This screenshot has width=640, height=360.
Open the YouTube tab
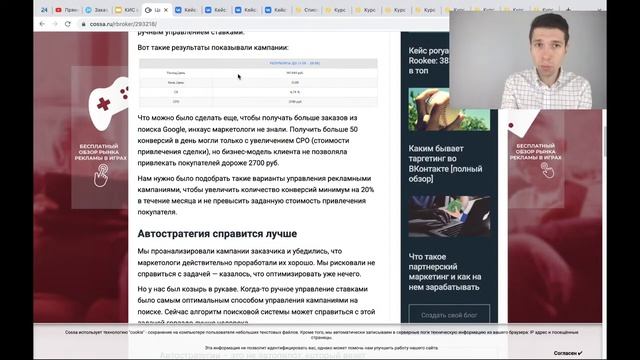click(x=67, y=10)
